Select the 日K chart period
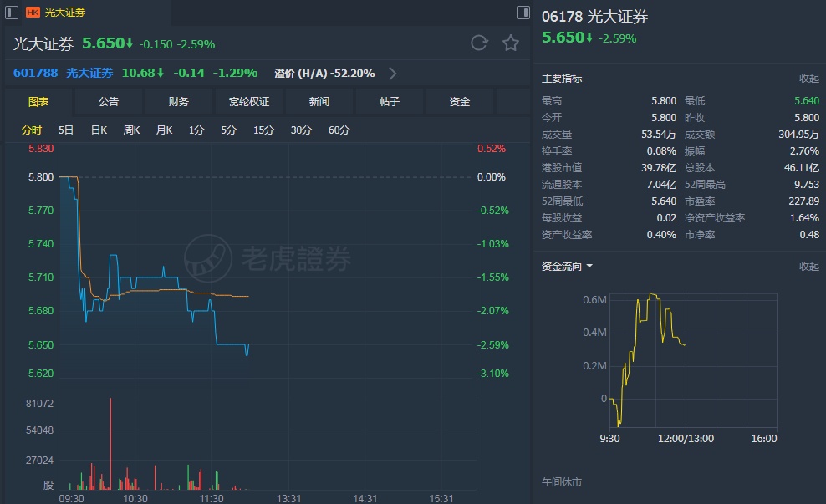The height and width of the screenshot is (504, 826). (x=99, y=130)
